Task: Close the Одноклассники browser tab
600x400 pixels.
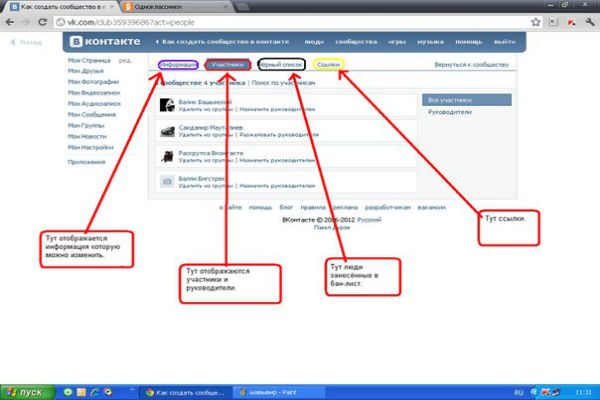Action: click(x=226, y=7)
